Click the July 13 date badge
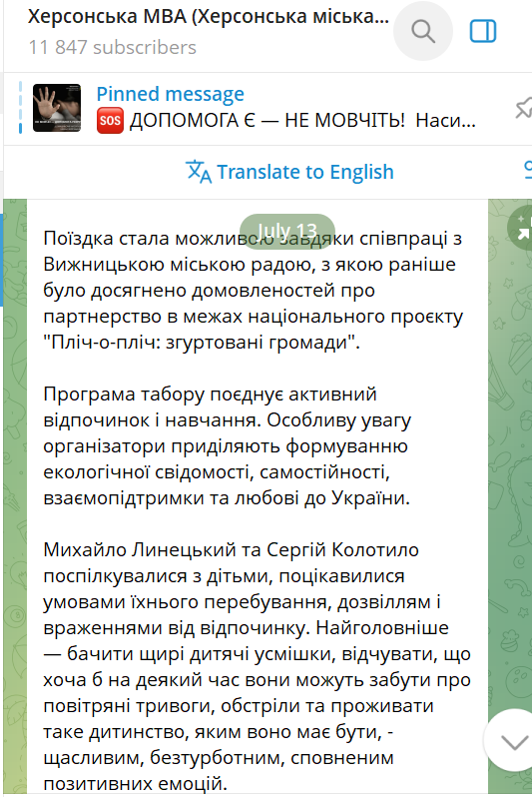 click(x=287, y=232)
